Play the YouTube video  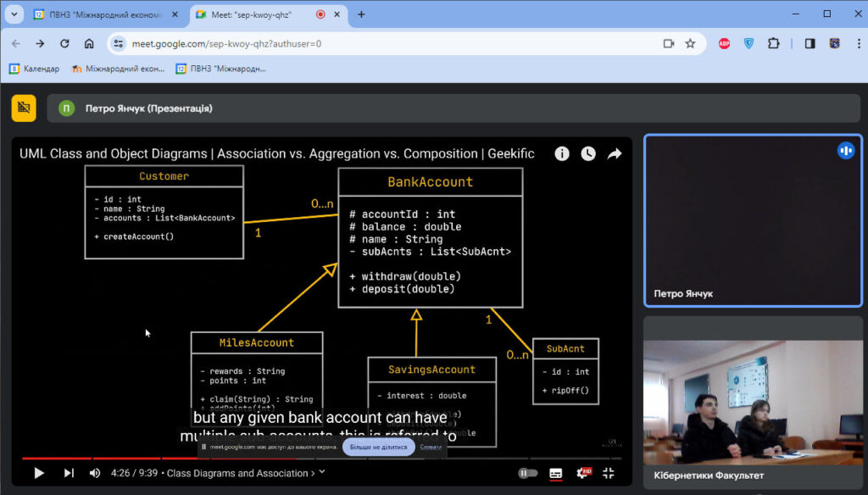[38, 473]
